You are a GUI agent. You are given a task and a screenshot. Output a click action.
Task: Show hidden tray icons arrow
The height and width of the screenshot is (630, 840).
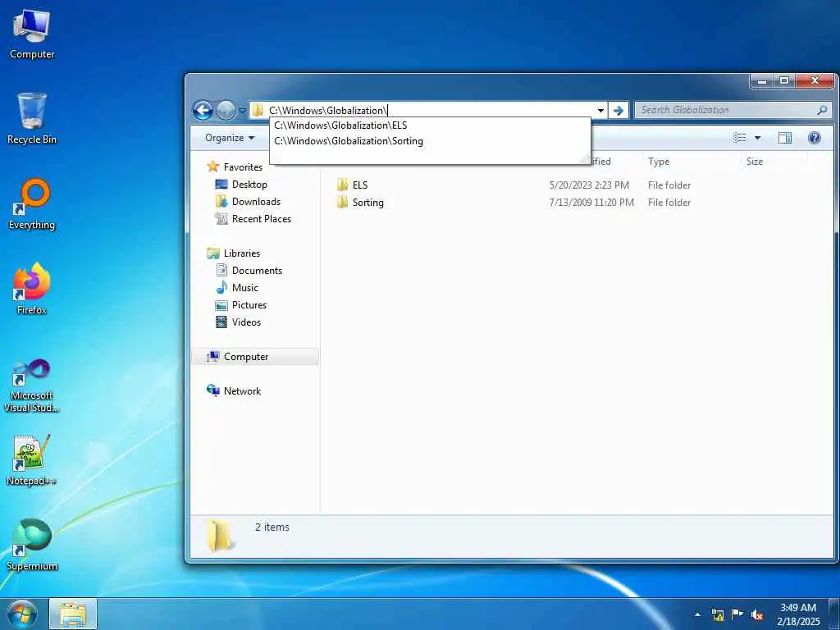point(697,614)
